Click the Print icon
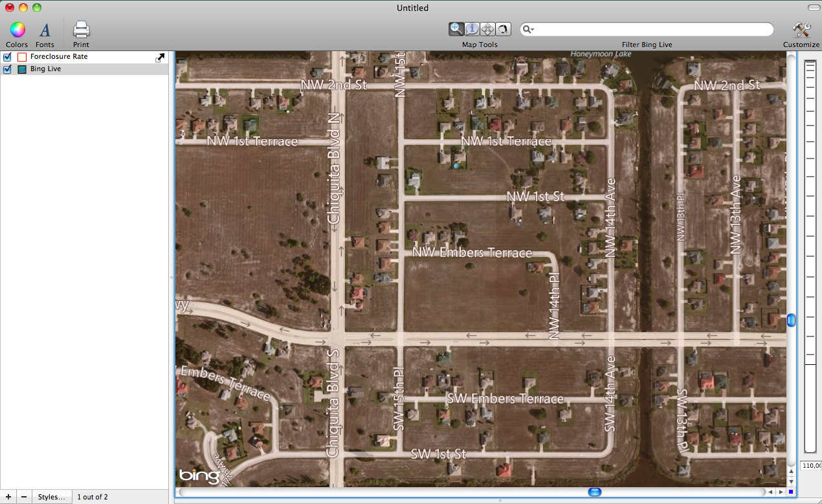 coord(81,30)
